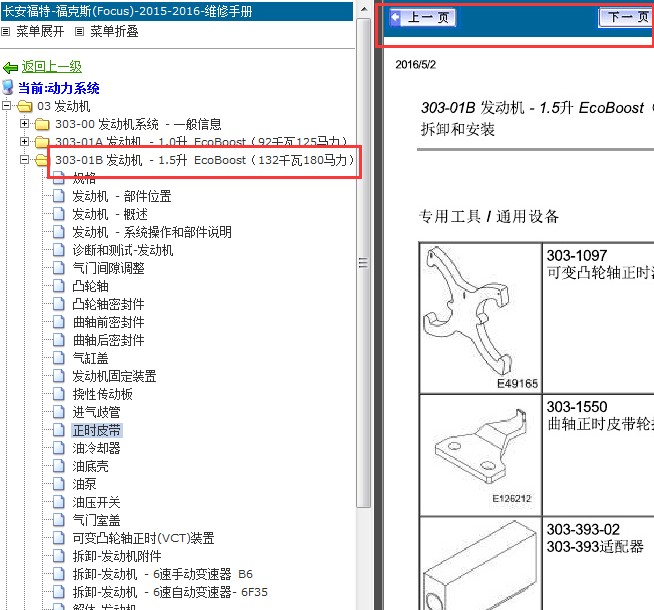Click page icon beside 气门间隙调整
The image size is (654, 610).
tap(59, 268)
